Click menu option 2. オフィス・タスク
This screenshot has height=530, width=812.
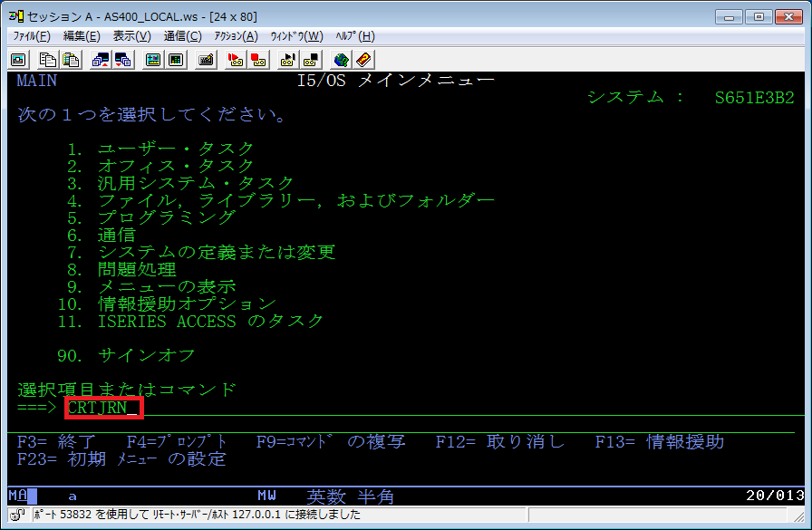tap(161, 166)
